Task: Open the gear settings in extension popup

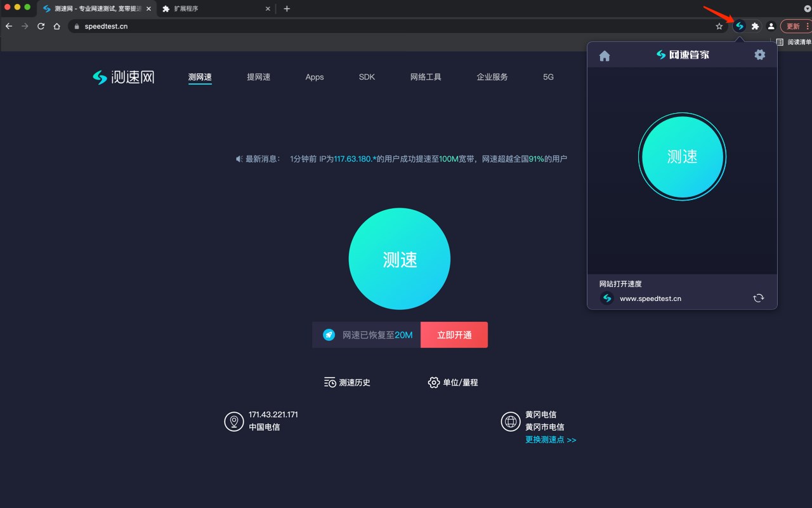Action: (759, 55)
